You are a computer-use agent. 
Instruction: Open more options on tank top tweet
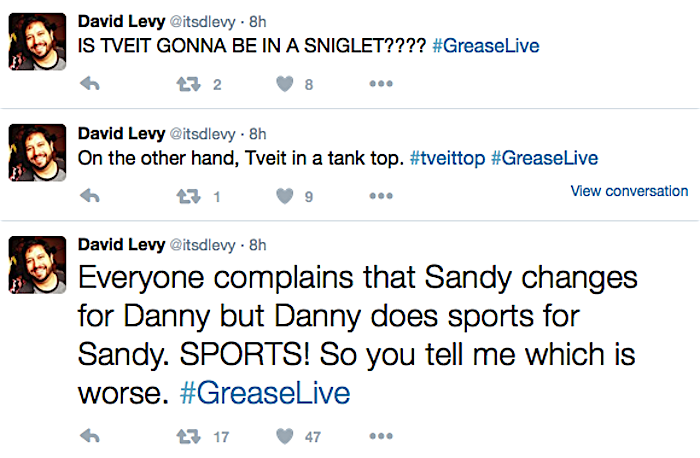click(381, 197)
